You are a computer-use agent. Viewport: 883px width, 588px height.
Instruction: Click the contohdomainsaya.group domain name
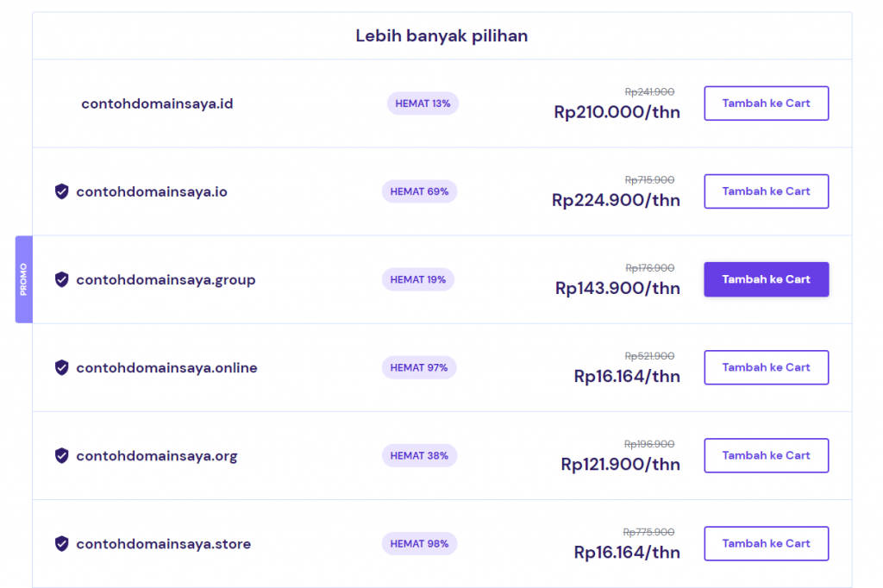point(166,279)
